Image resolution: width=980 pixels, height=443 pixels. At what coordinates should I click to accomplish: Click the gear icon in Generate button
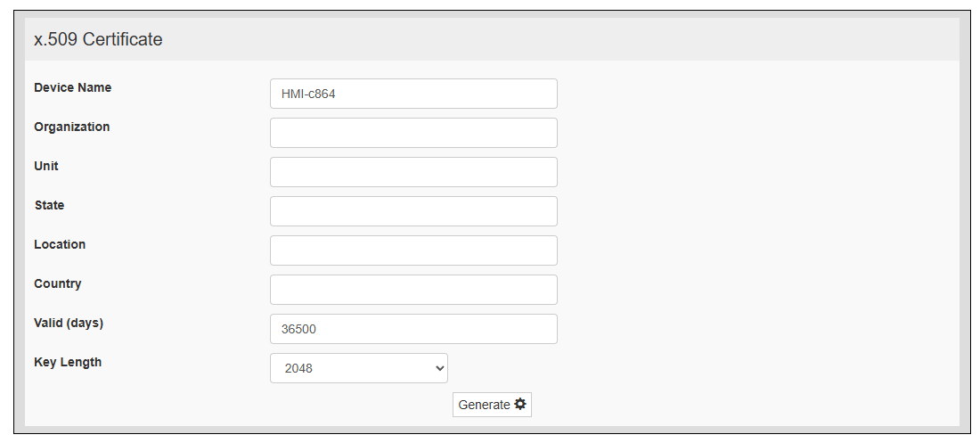pyautogui.click(x=520, y=405)
